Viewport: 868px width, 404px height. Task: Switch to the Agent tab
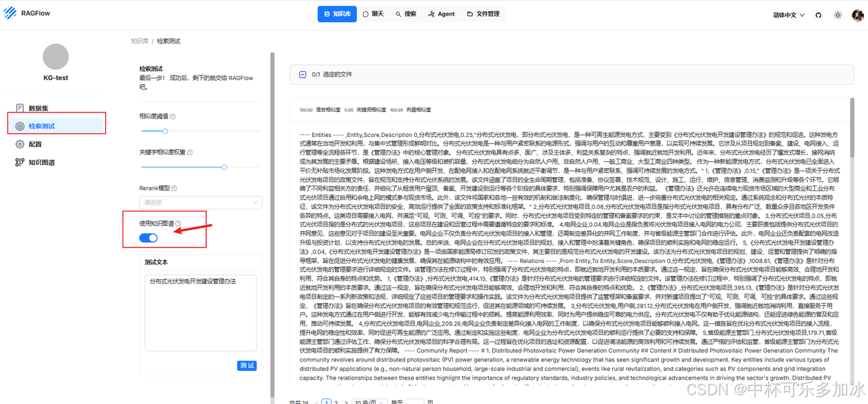[x=441, y=14]
